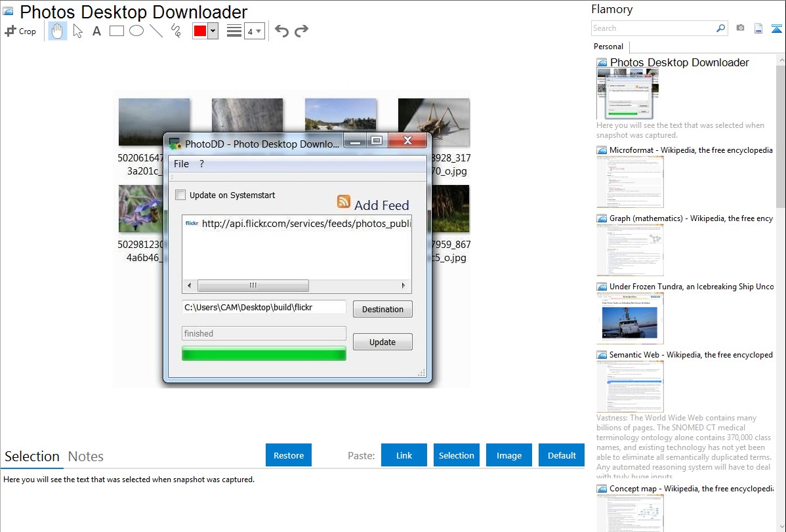
Task: Redo the last annotation
Action: (301, 31)
